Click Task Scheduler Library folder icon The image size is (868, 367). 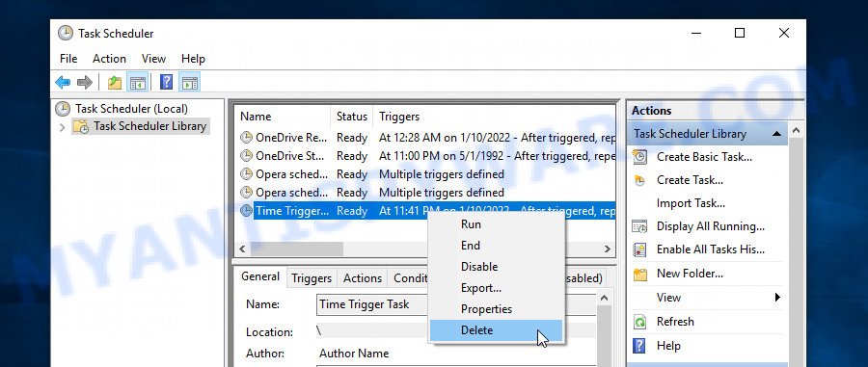point(81,126)
